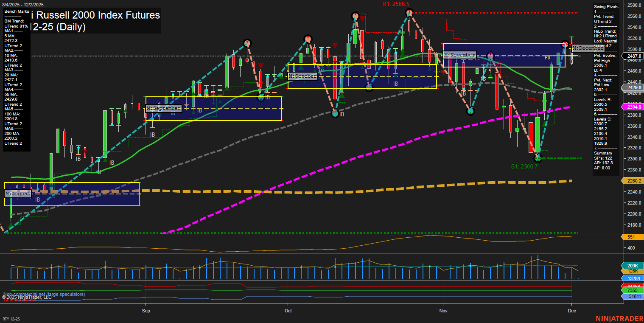Select the M:November range label
The image size is (644, 323).
click(459, 55)
